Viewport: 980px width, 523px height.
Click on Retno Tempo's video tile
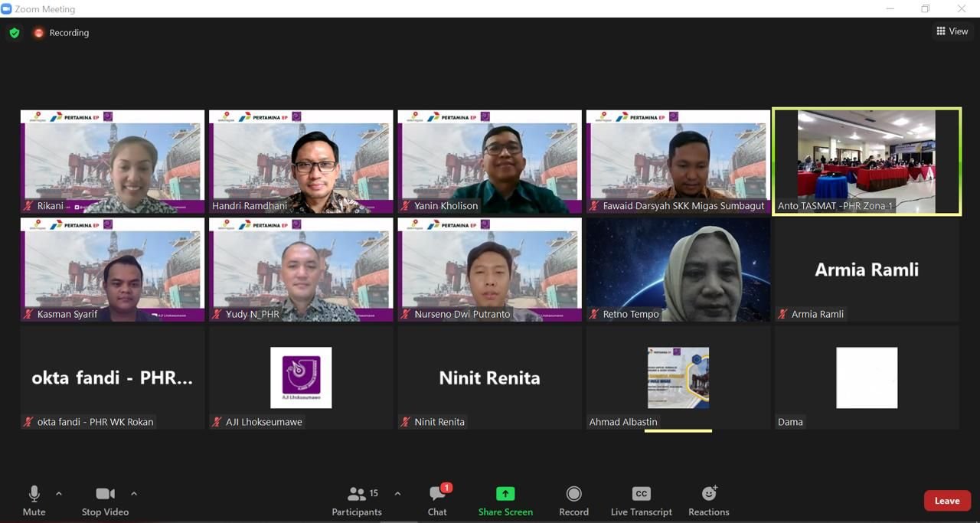coord(678,270)
